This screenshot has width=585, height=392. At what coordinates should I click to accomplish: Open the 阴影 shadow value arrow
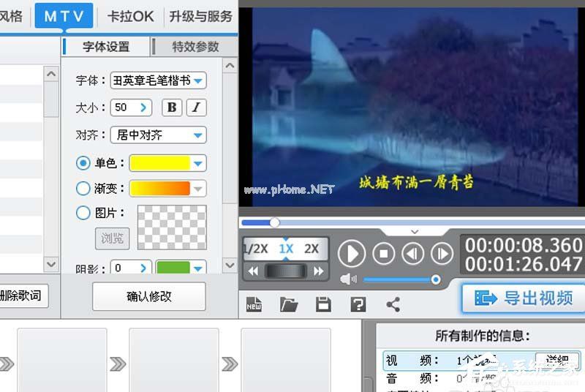pos(143,268)
